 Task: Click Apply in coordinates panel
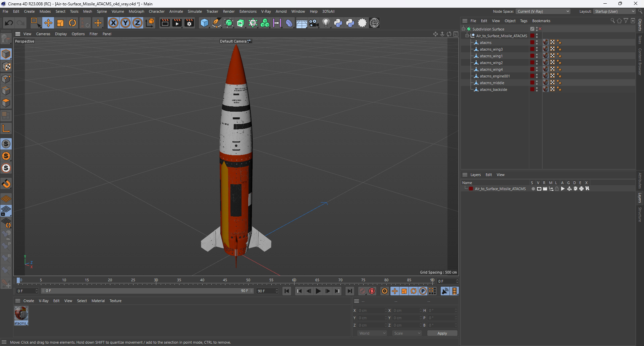click(442, 333)
